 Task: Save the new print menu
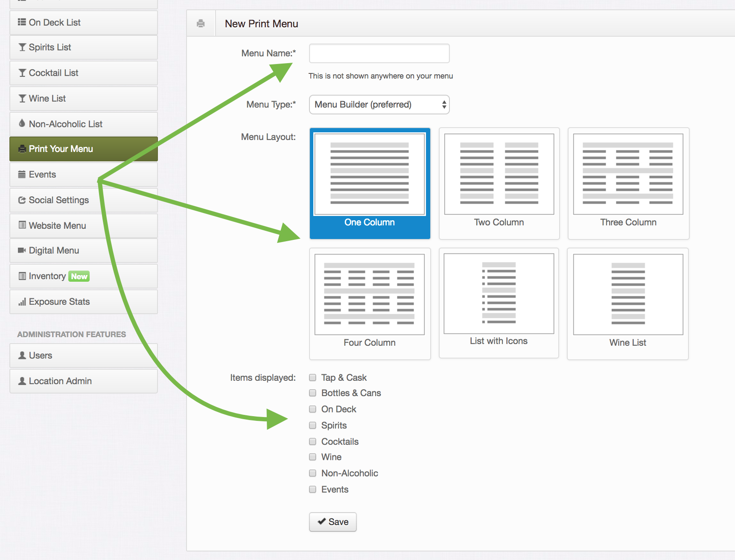[332, 522]
